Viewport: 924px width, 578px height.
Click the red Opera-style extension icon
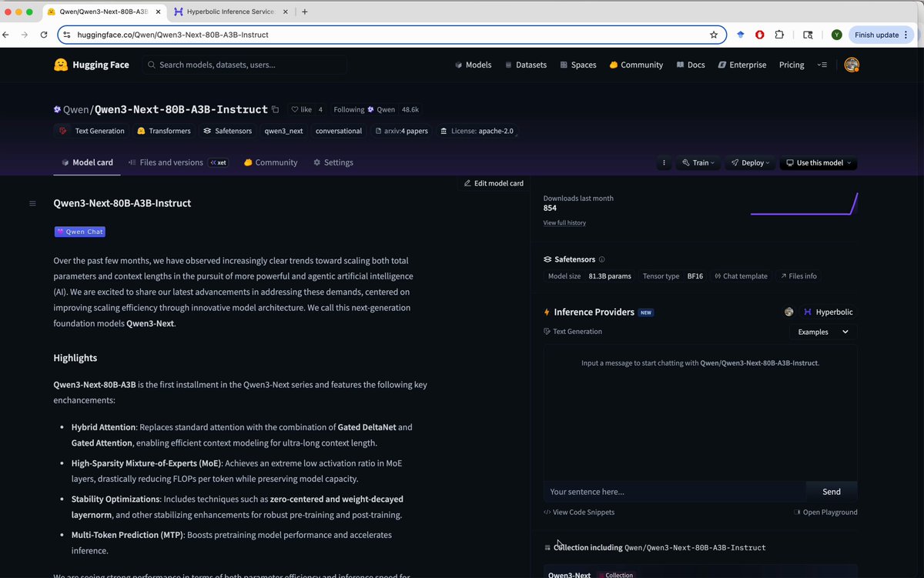click(760, 35)
